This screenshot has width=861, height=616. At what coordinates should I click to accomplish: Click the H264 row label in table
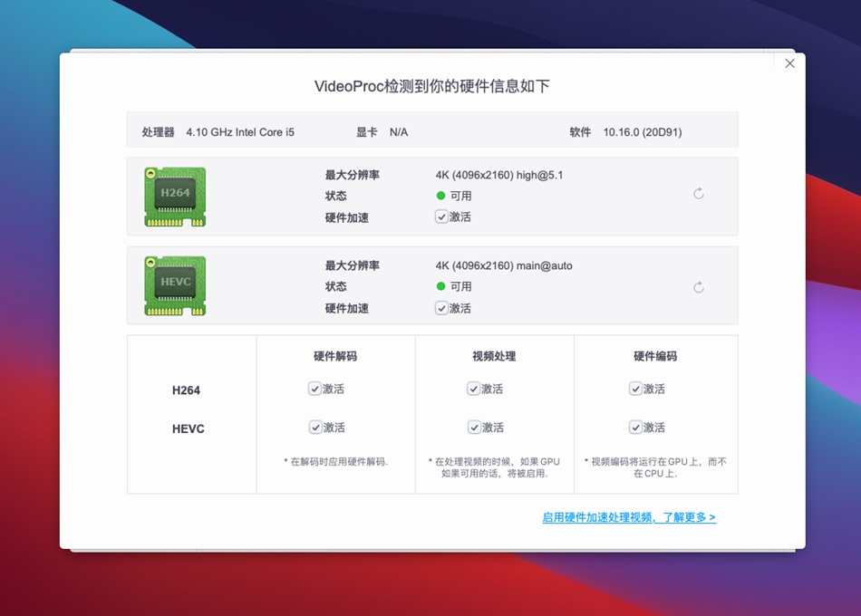pos(187,390)
